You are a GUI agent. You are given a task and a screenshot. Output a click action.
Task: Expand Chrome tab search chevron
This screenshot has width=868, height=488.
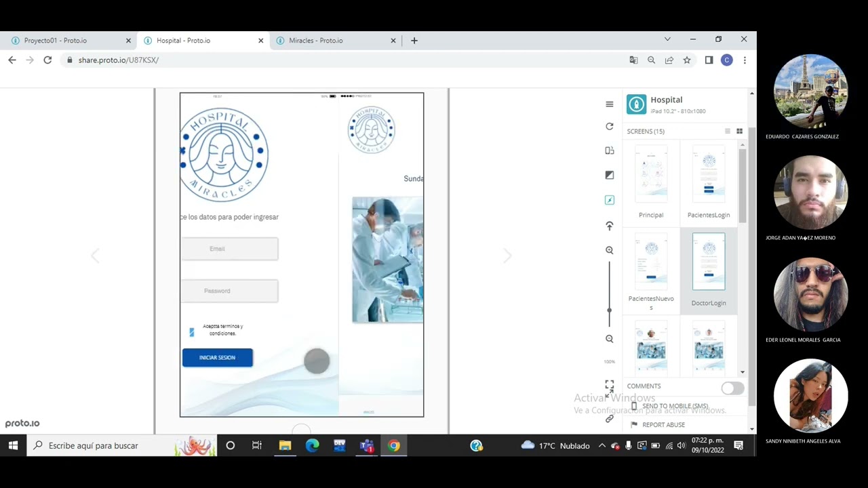pos(667,39)
